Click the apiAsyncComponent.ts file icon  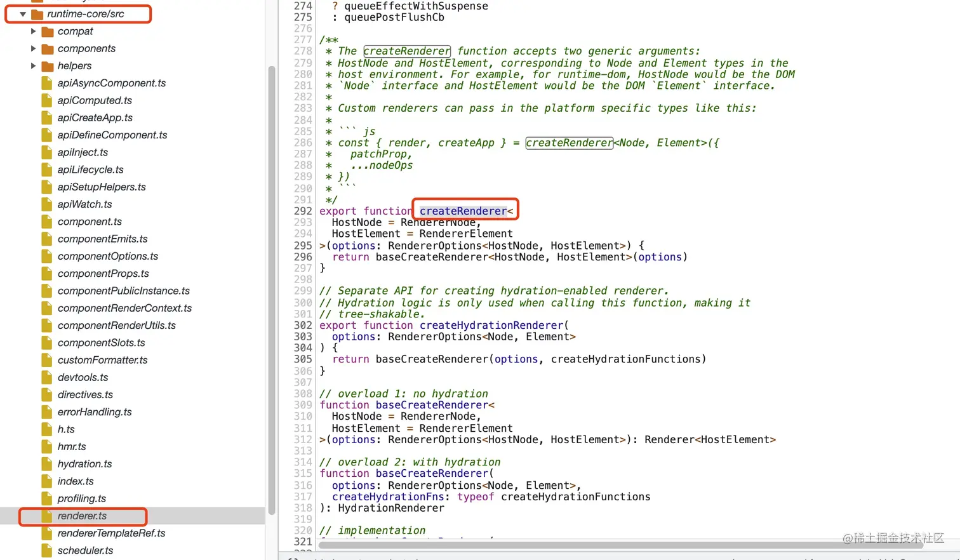(46, 83)
